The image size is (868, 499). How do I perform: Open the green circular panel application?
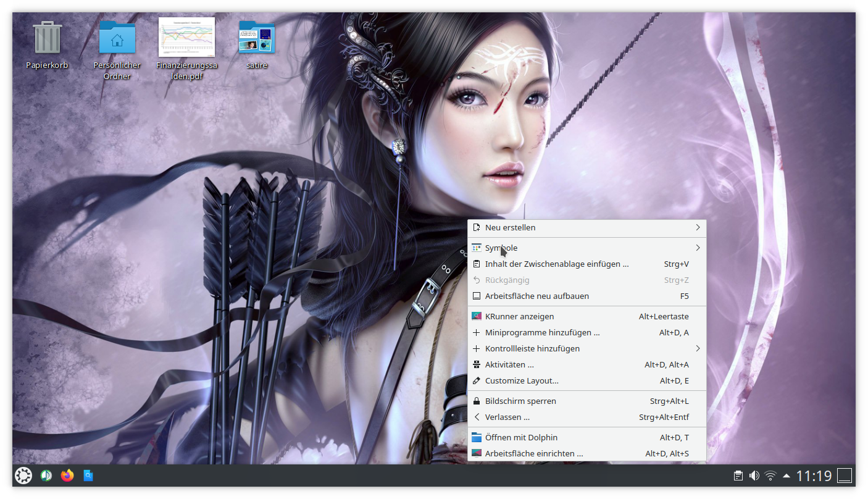point(46,476)
